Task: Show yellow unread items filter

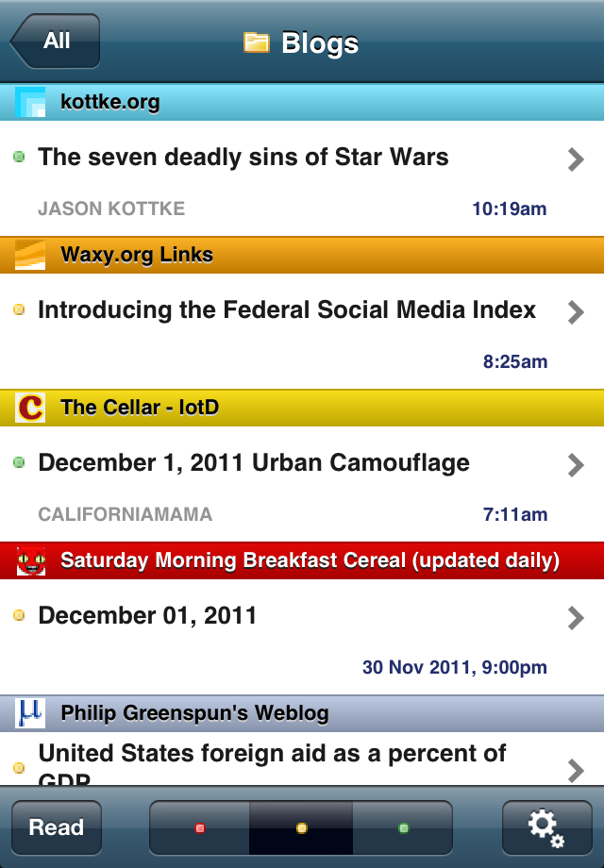Action: pyautogui.click(x=301, y=827)
